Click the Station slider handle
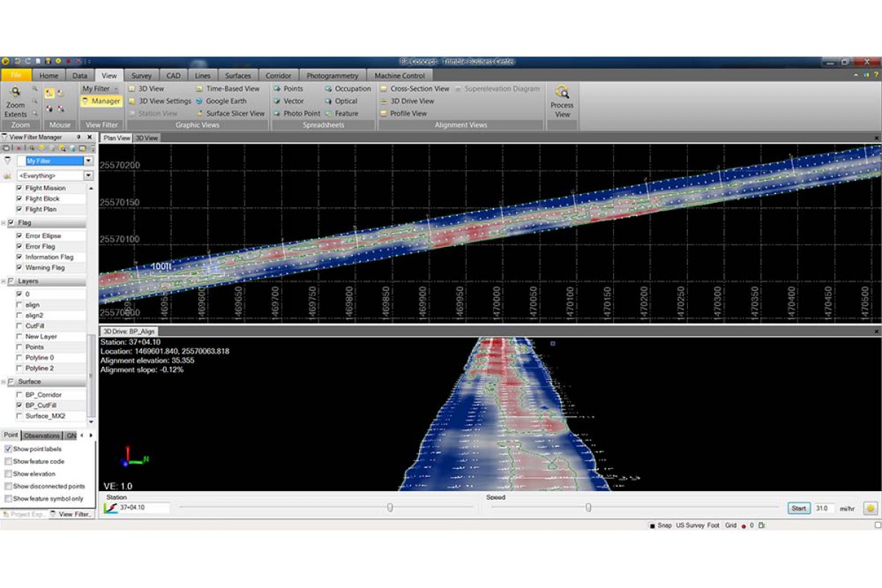The image size is (882, 588). (x=390, y=507)
